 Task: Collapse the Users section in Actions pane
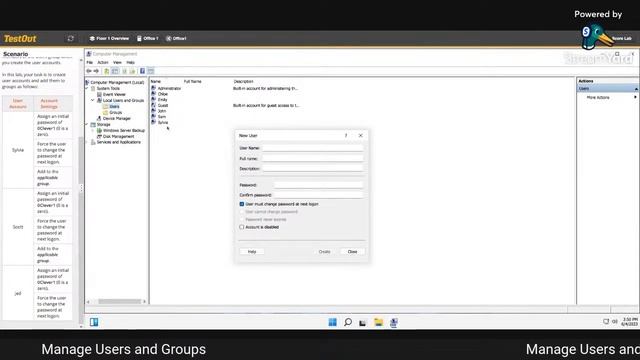pyautogui.click(x=636, y=89)
